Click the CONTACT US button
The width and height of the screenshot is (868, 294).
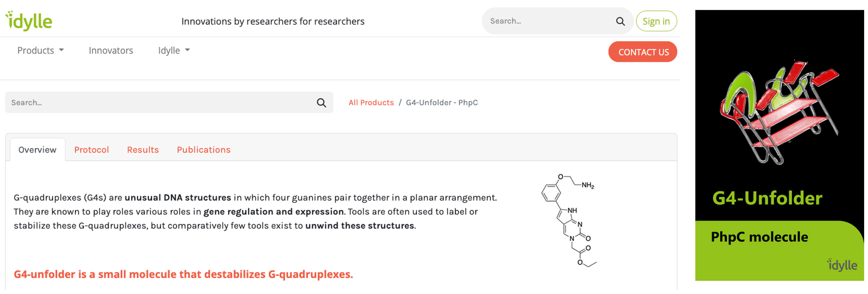[643, 52]
